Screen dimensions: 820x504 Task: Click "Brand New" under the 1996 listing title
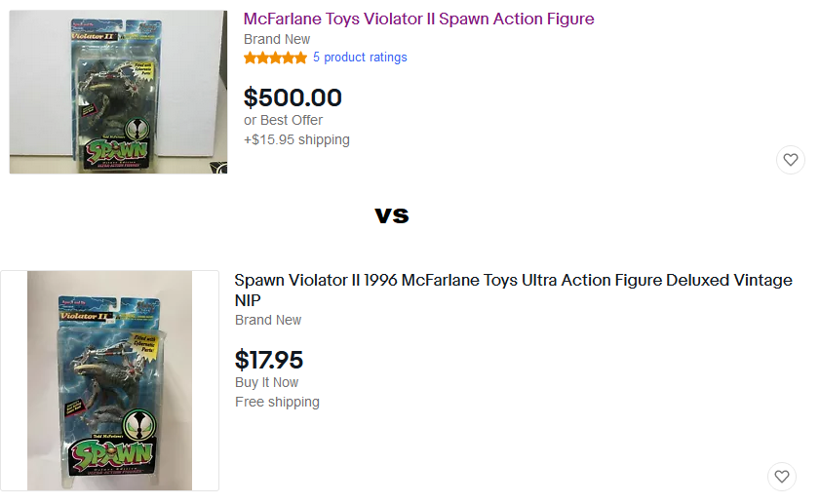click(268, 320)
